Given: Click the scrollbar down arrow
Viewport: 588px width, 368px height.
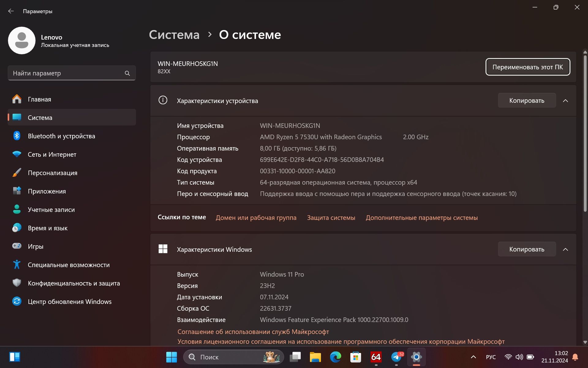Looking at the screenshot, I should coord(585,342).
